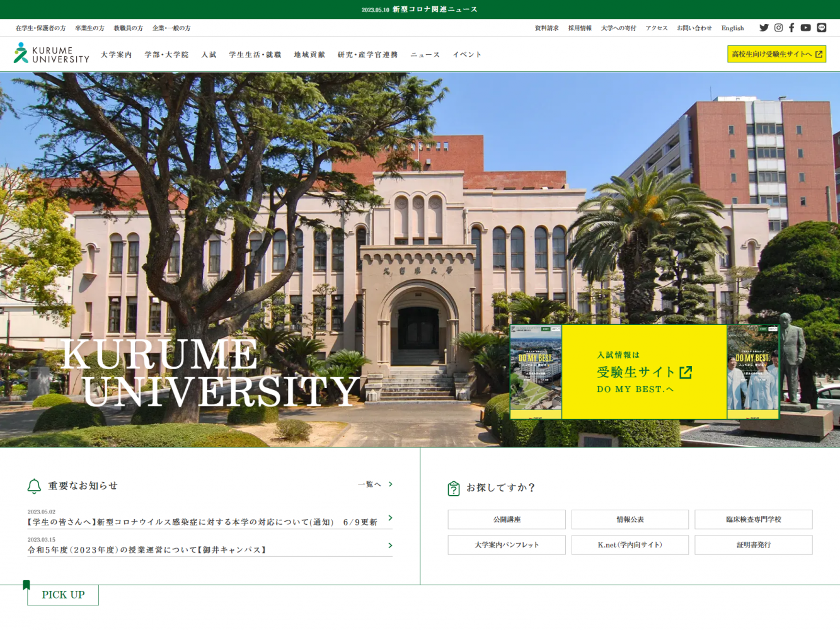Open the Instagram icon link
Screen dimensions: 840x630
click(779, 28)
